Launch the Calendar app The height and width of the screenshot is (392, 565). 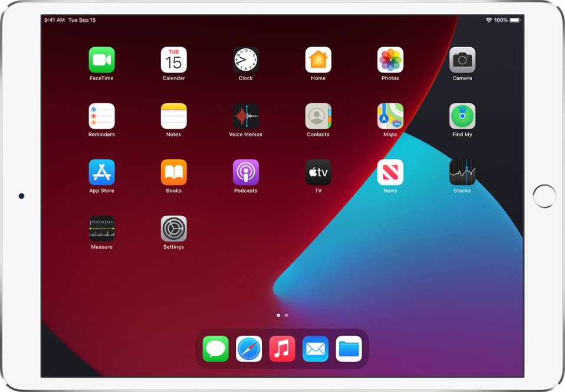pyautogui.click(x=173, y=58)
